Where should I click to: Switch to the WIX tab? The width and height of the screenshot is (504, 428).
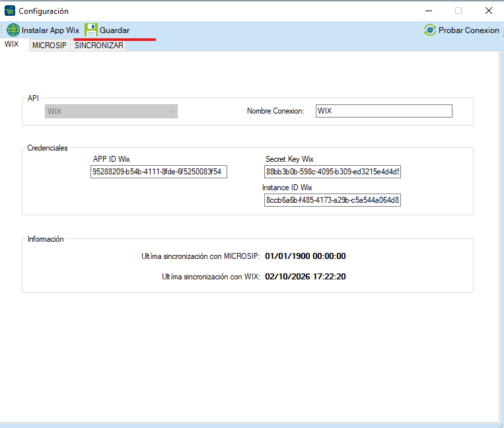click(x=12, y=44)
